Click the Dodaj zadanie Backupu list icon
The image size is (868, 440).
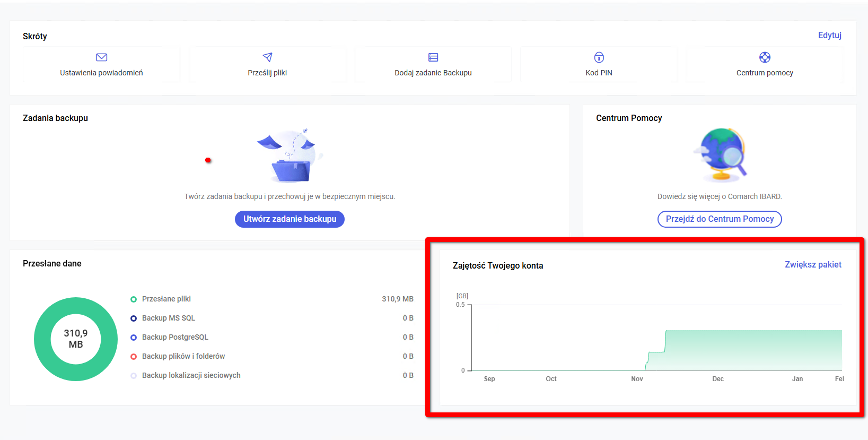click(433, 57)
